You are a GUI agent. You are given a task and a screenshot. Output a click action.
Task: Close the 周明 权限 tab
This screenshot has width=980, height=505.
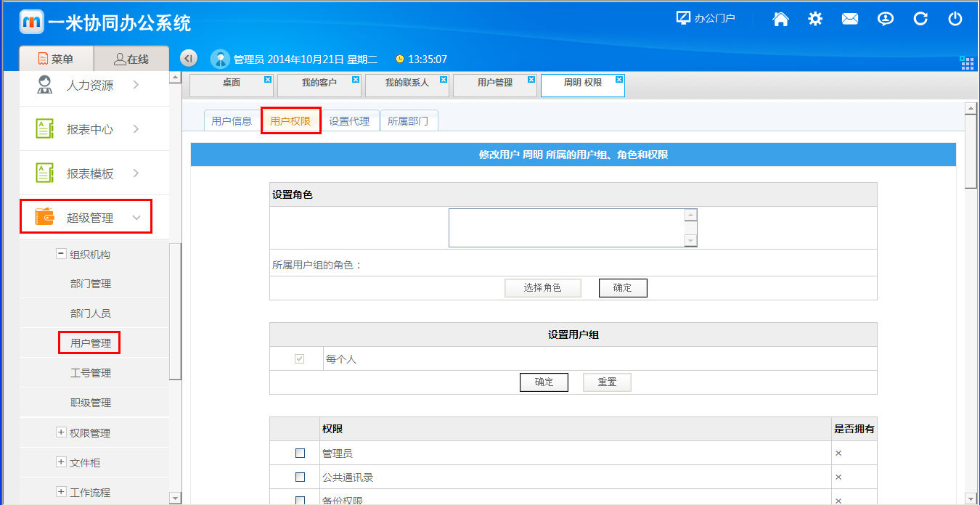[x=618, y=79]
